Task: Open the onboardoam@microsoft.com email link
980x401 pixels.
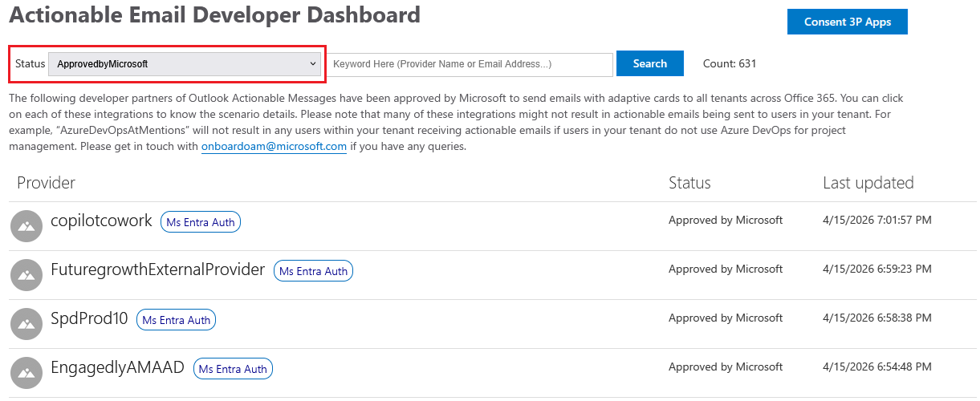Action: 274,147
